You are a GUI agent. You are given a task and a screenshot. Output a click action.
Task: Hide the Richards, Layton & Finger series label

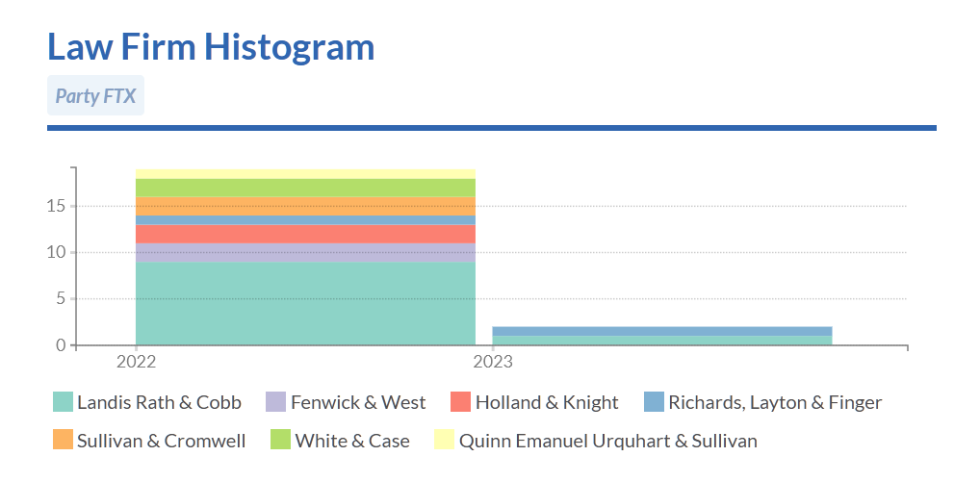[x=775, y=402]
